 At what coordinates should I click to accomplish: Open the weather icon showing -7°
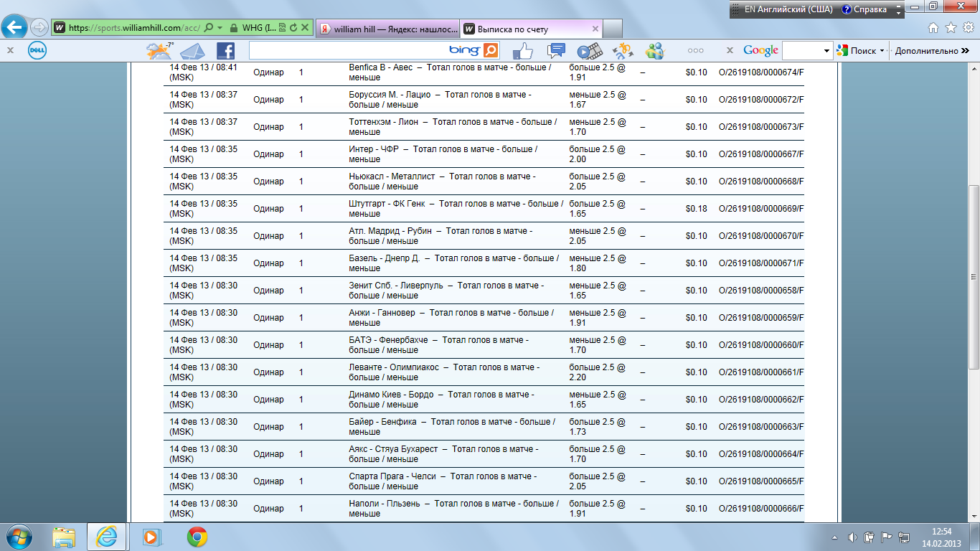[159, 51]
